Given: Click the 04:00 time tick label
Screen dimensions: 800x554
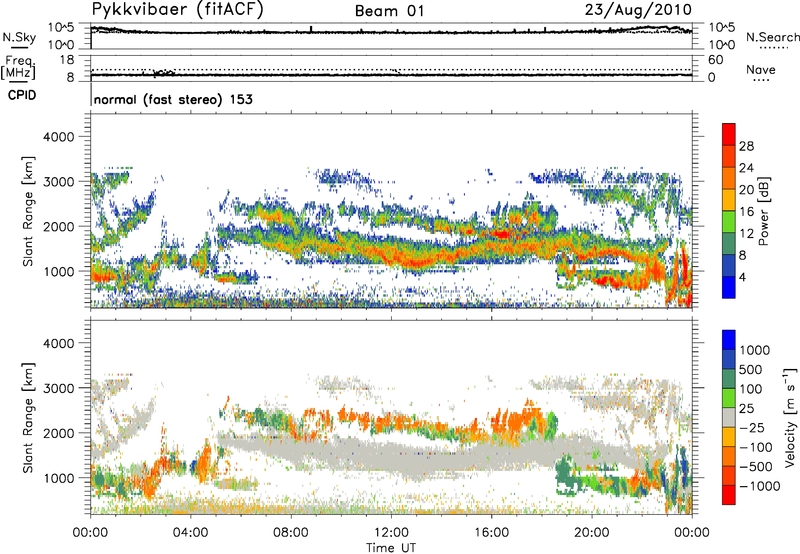Looking at the screenshot, I should 191,533.
